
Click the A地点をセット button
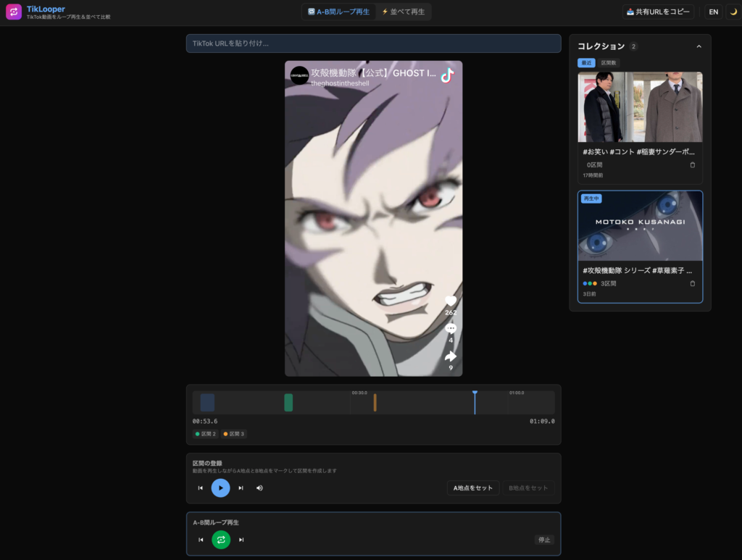click(472, 488)
